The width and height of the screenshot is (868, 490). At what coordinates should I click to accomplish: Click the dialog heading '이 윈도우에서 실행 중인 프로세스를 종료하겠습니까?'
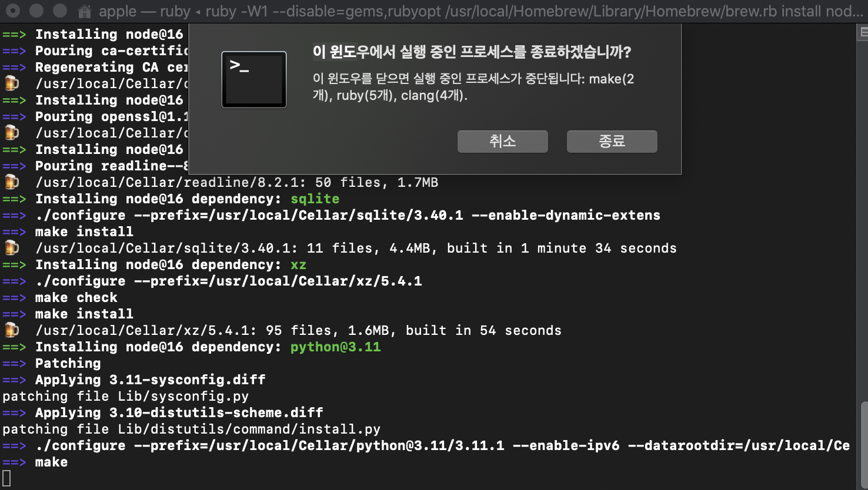[x=472, y=52]
